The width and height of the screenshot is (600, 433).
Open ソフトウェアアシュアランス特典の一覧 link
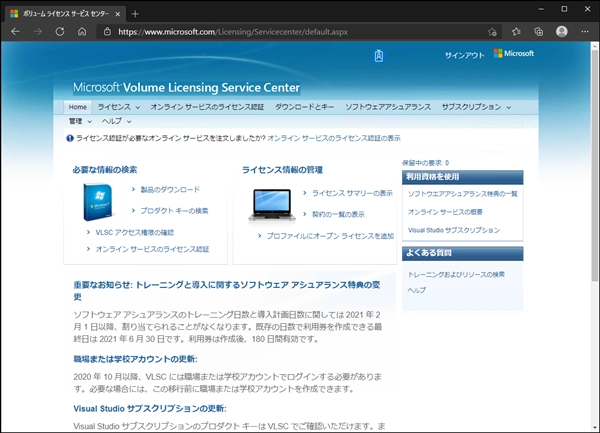pos(462,194)
